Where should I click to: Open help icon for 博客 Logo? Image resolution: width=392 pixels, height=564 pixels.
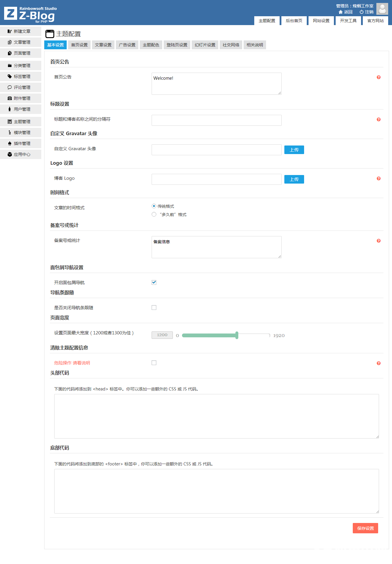(x=379, y=179)
